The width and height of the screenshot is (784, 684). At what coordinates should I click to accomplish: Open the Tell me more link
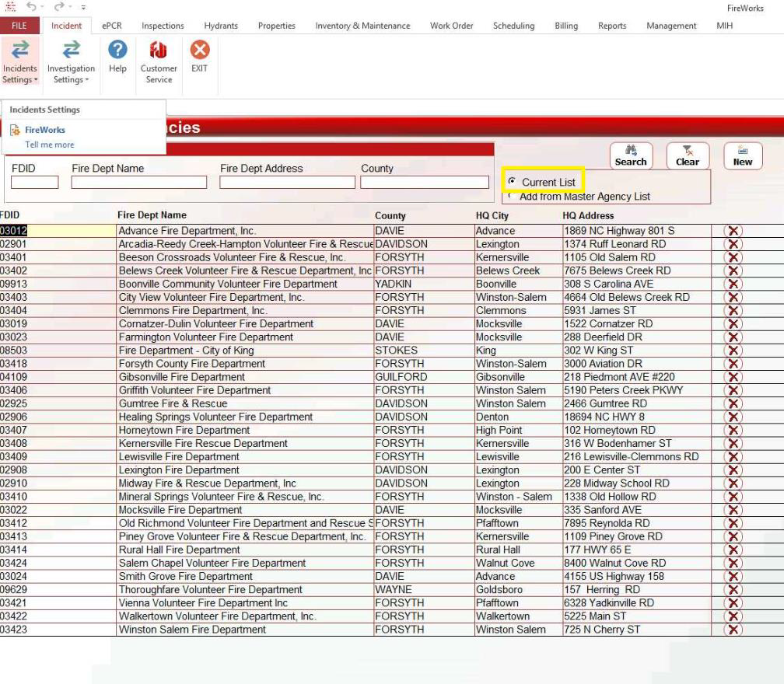(50, 145)
